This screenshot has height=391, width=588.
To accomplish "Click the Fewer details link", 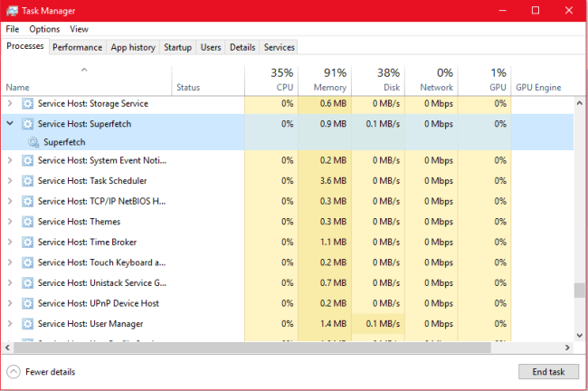I will [51, 372].
